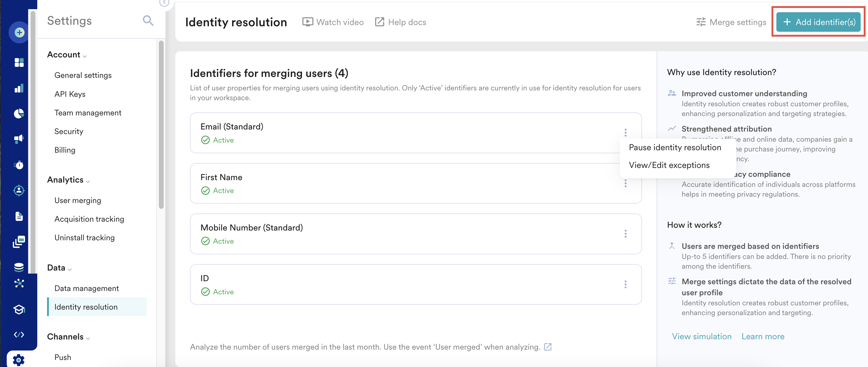868x367 pixels.
Task: Open Team management settings item
Action: click(x=88, y=113)
